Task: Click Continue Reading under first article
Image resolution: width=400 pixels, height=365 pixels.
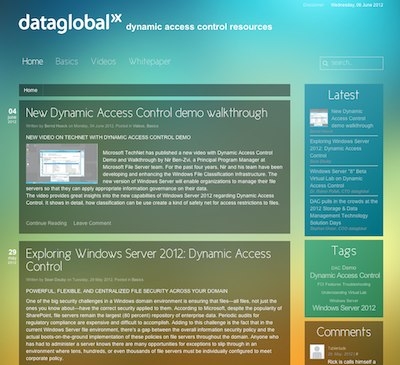Action: click(46, 223)
